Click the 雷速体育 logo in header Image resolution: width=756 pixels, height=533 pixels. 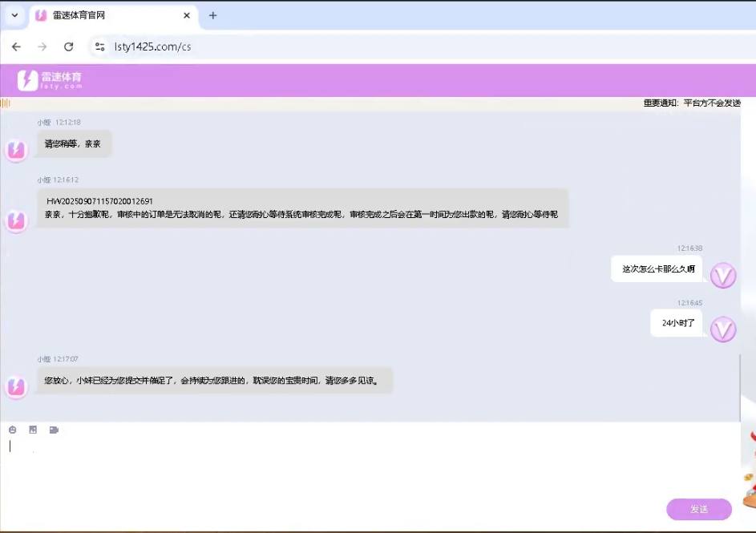(x=50, y=80)
